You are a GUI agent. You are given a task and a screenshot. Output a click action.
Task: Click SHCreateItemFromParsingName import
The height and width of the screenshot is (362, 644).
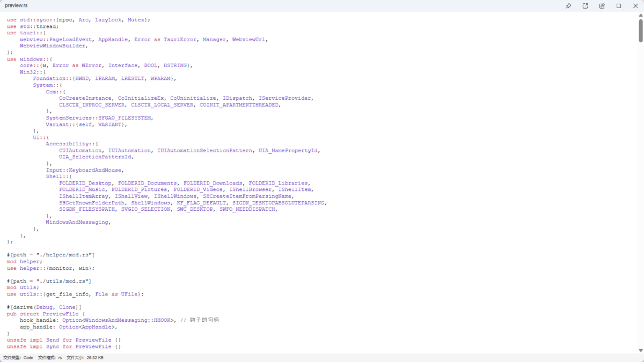pyautogui.click(x=247, y=196)
